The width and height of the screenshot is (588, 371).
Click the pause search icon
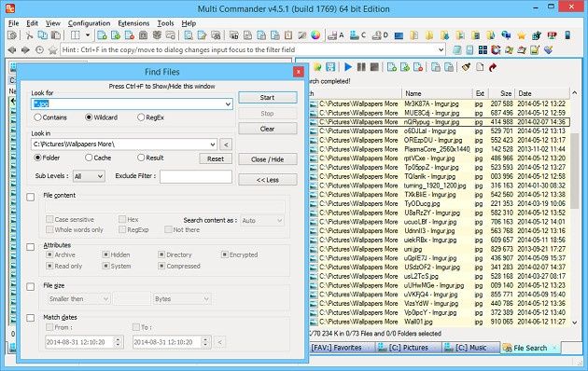361,67
